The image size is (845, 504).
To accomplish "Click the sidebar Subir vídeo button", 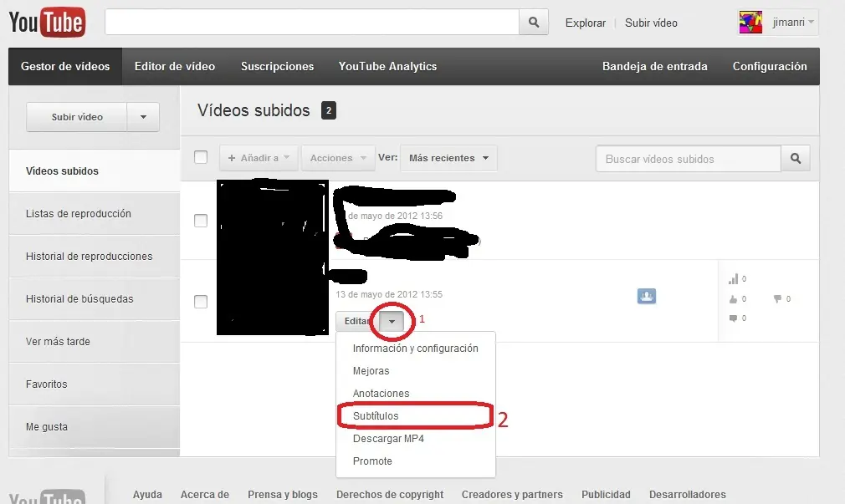I will pos(76,117).
